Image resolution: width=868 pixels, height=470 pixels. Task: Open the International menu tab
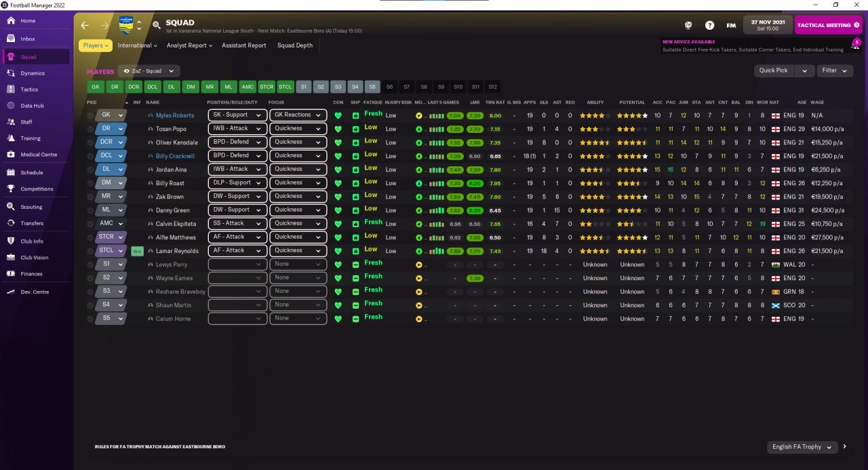tap(138, 45)
